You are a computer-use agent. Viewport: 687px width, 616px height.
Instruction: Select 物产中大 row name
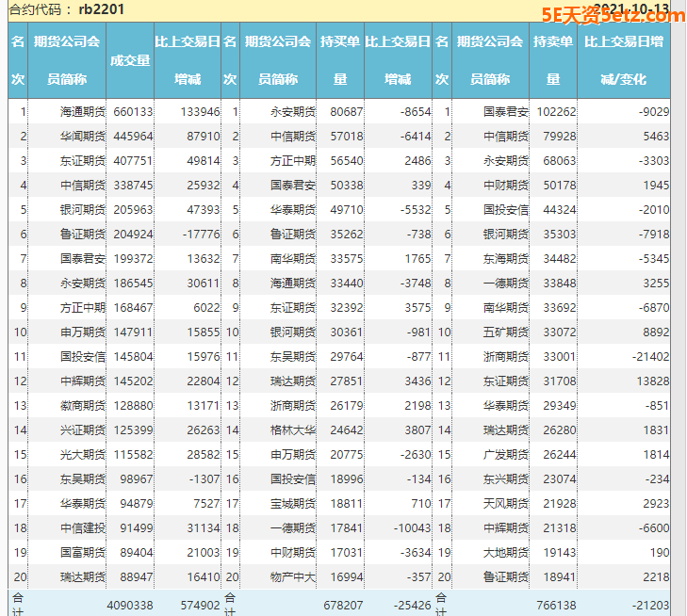pyautogui.click(x=293, y=577)
